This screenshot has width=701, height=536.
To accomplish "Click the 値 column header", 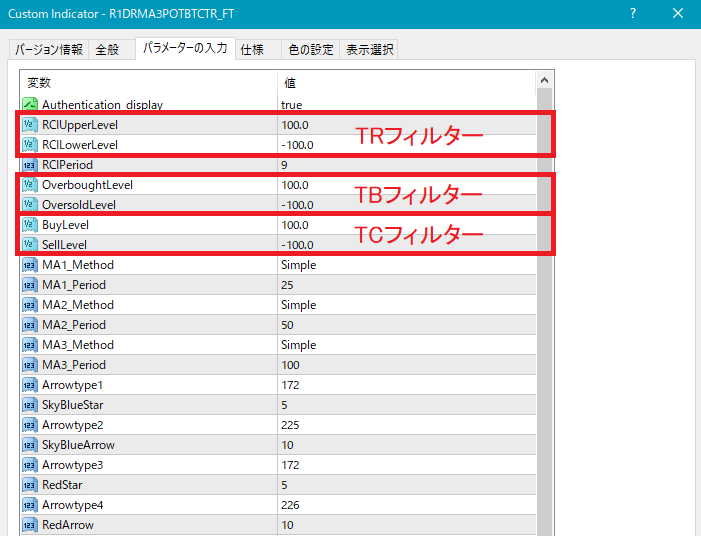I will point(406,83).
